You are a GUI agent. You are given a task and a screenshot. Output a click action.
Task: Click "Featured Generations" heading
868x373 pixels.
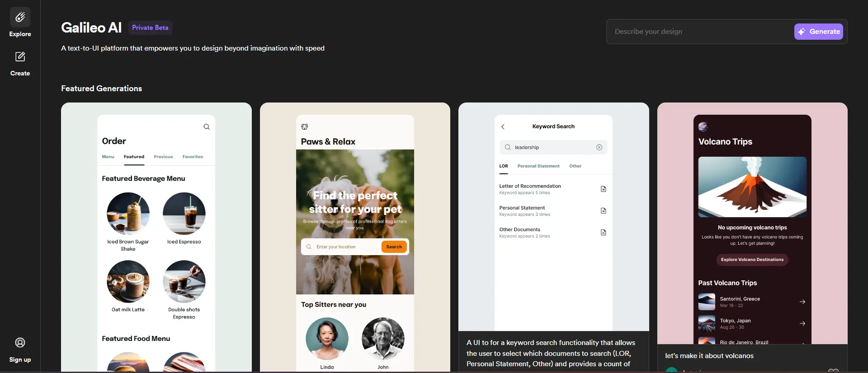(x=102, y=89)
